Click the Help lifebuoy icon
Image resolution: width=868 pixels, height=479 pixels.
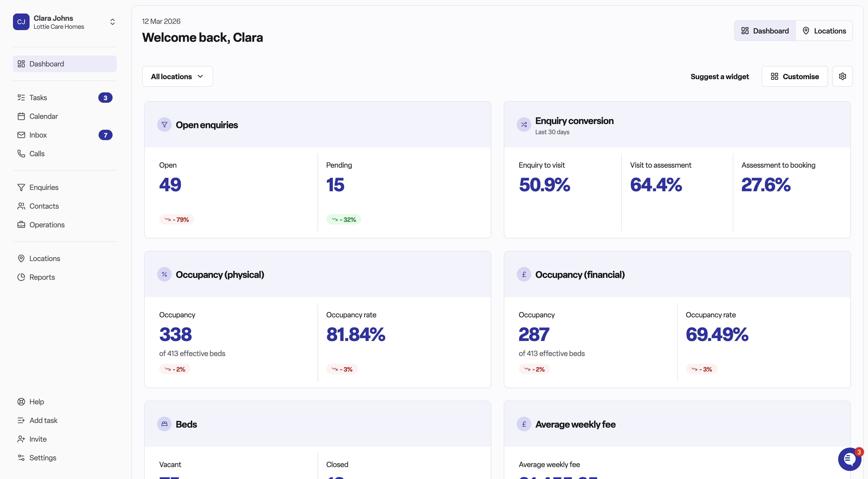click(21, 402)
